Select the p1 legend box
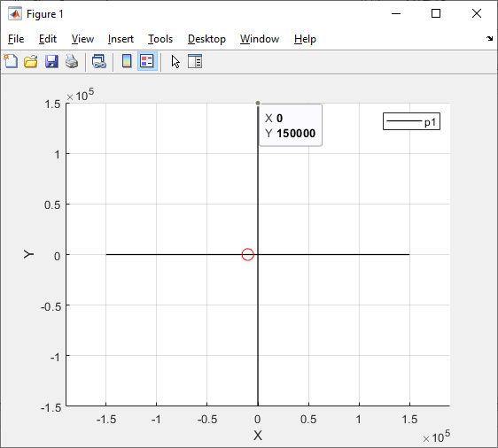Screen dimensions: 498x448 (411, 121)
